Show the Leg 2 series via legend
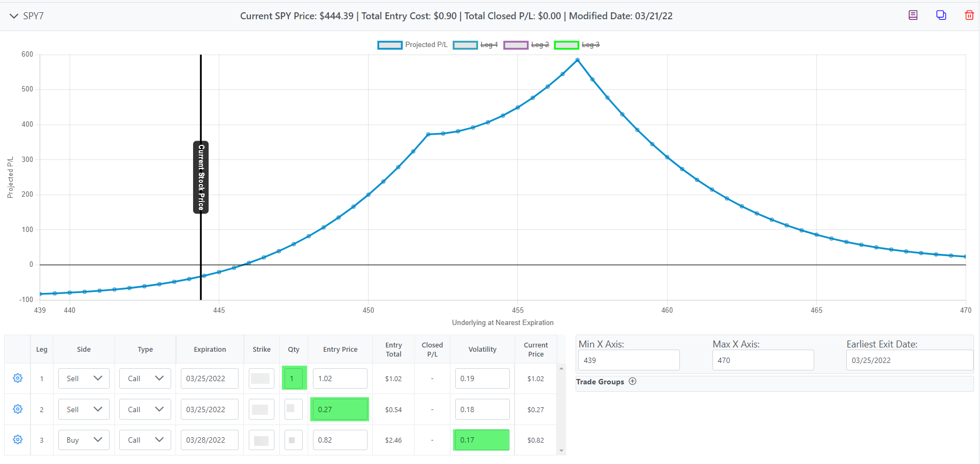 [x=526, y=45]
